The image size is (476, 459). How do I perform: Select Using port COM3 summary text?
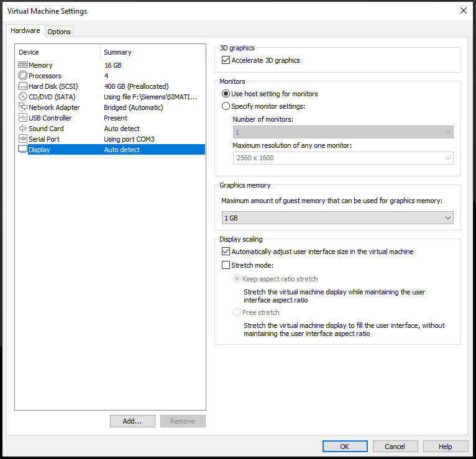(x=129, y=139)
